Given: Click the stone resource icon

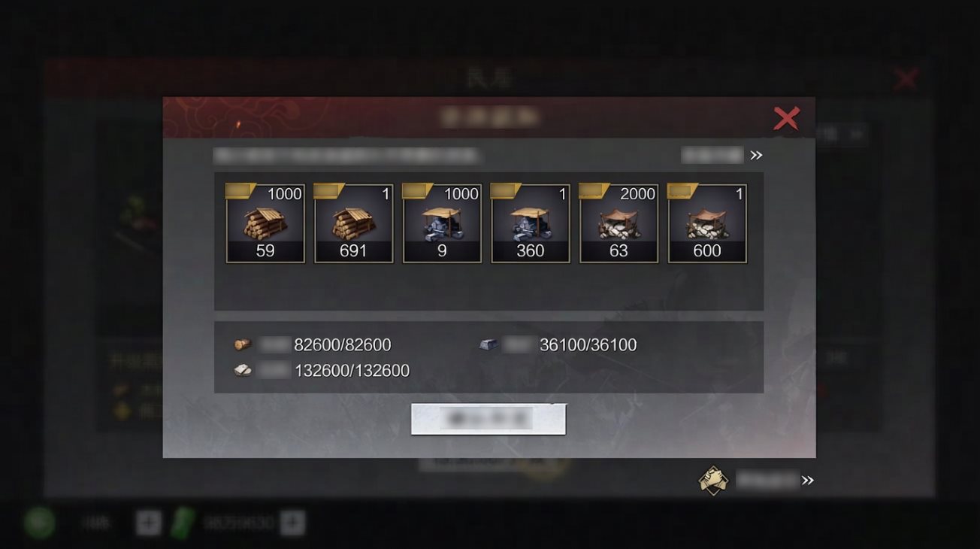Looking at the screenshot, I should point(242,370).
